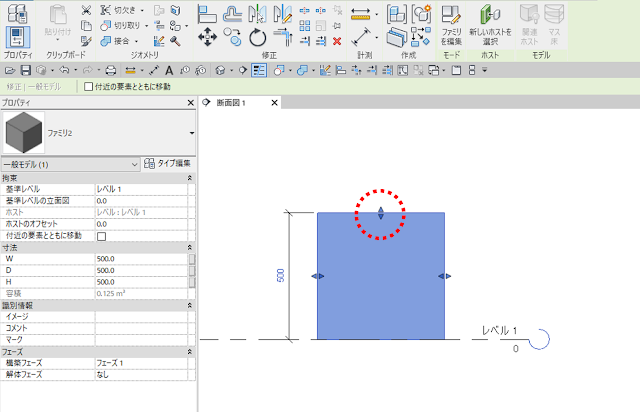Click Create Group icon

tap(421, 13)
